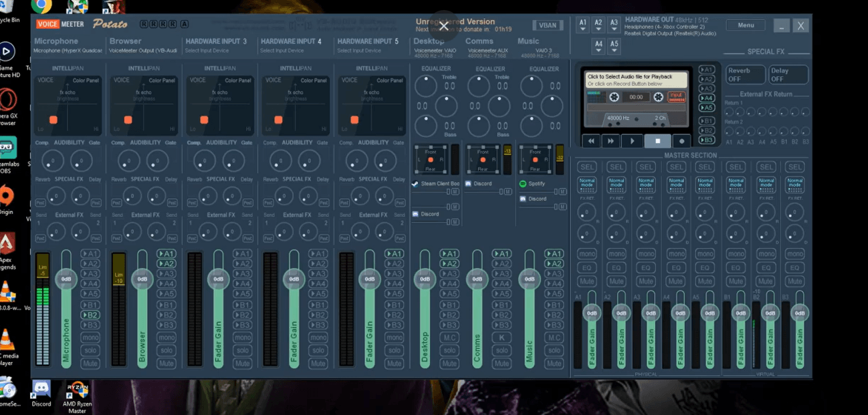This screenshot has width=868, height=415.
Task: Rewind the cassette recorder
Action: tap(591, 141)
